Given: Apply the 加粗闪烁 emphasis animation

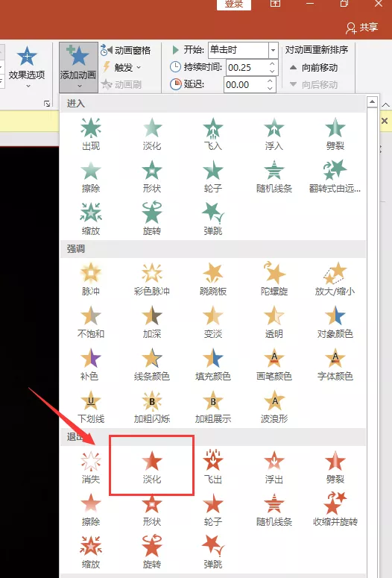Looking at the screenshot, I should point(152,406).
